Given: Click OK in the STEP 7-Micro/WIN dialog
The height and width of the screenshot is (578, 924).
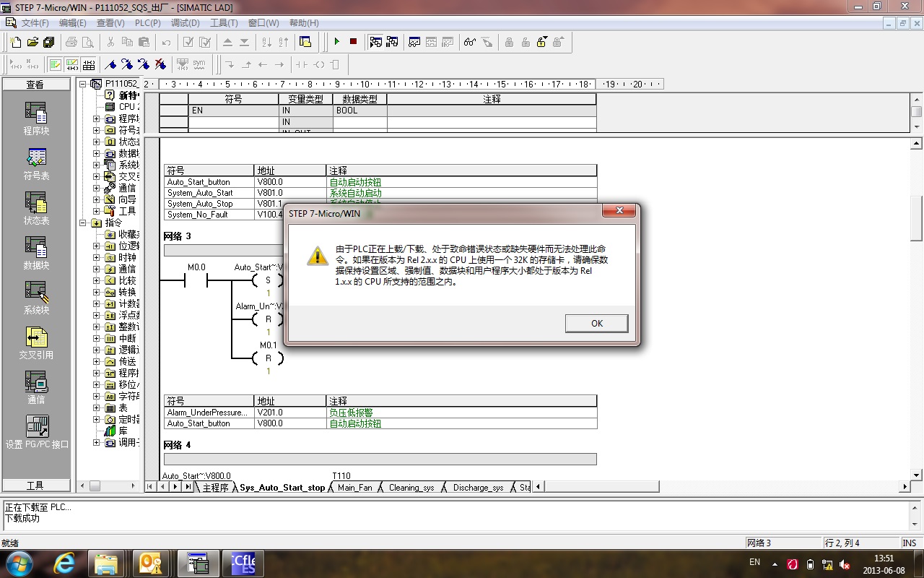Looking at the screenshot, I should 596,323.
